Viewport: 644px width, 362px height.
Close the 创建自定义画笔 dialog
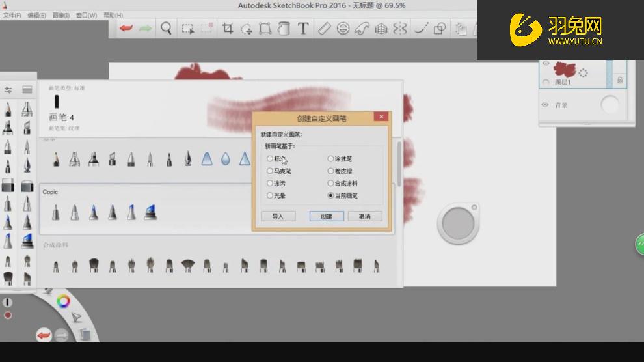coord(381,117)
